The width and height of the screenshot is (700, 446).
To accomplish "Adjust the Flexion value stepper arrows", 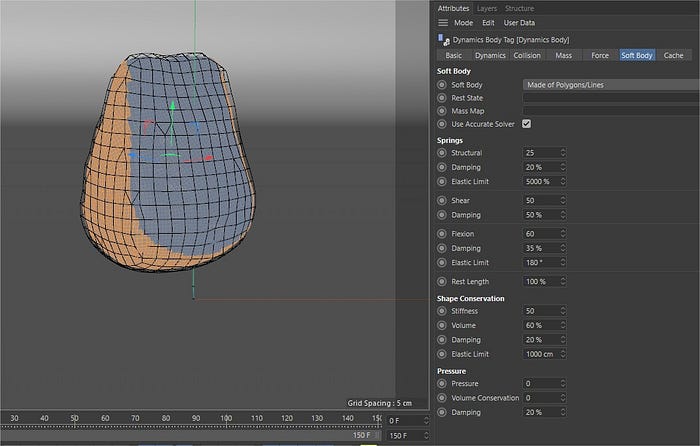I will click(x=563, y=233).
